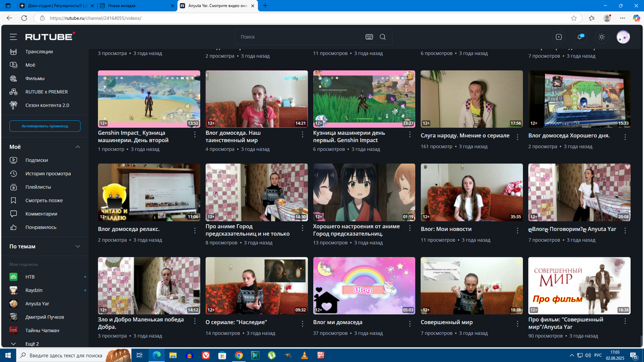This screenshot has width=644, height=362.
Task: Play Хорошего настроения anime thumbnail
Action: [x=364, y=193]
